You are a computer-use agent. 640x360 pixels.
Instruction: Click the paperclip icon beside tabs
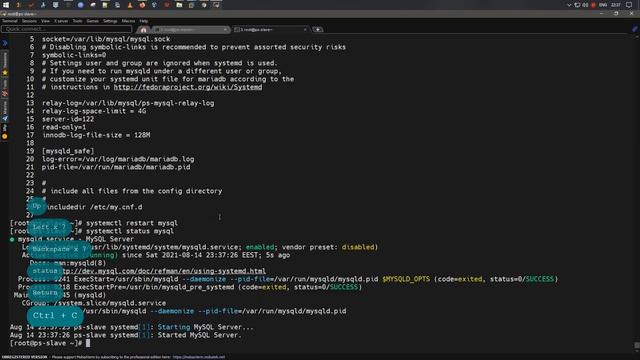[635, 29]
